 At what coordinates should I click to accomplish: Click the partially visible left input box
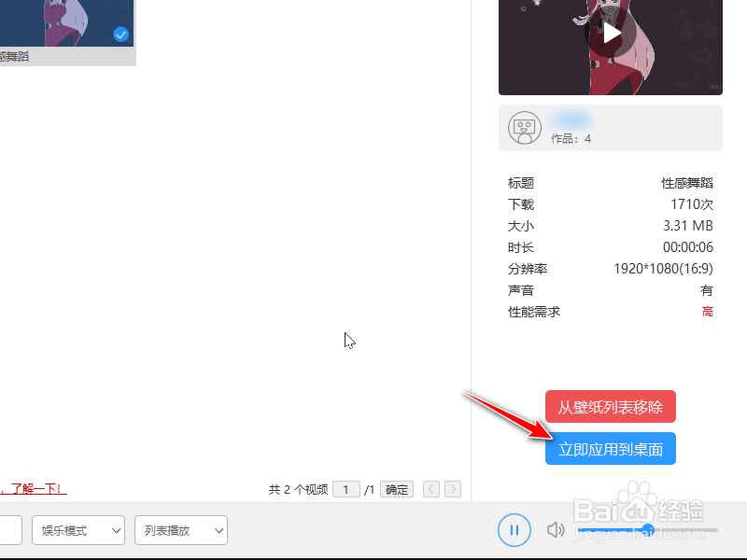[10, 530]
